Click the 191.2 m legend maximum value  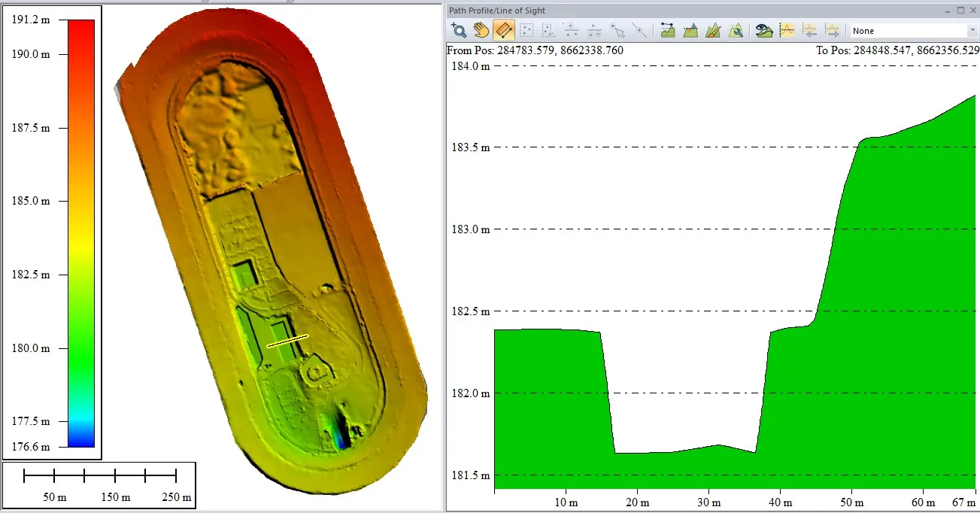coord(31,20)
